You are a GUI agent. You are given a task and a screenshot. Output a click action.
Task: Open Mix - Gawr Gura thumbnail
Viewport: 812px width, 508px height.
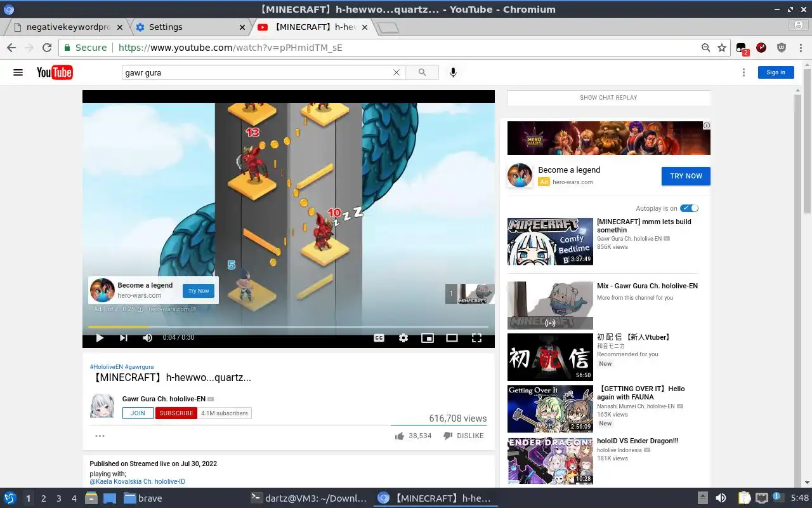(550, 305)
